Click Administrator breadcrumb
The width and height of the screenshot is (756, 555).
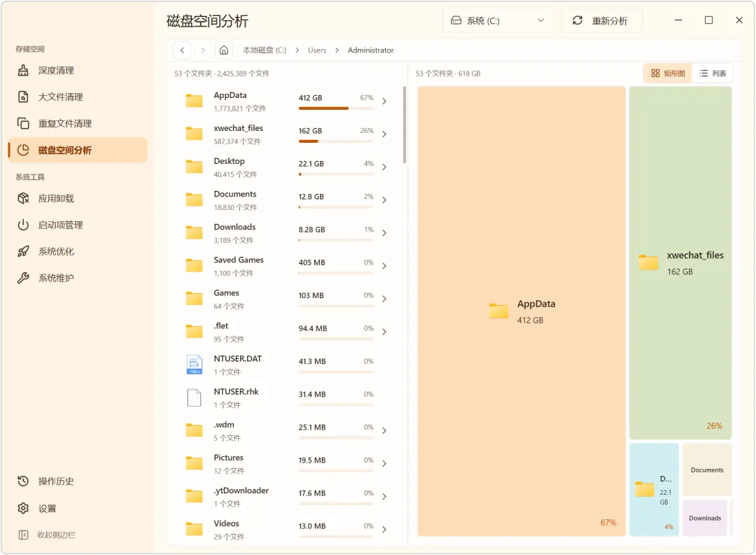371,50
